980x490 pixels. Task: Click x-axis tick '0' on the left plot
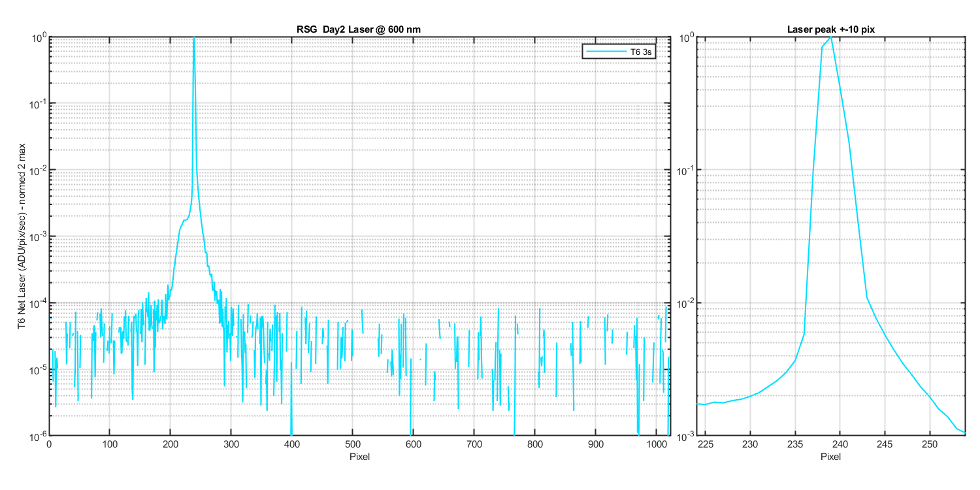(x=49, y=444)
